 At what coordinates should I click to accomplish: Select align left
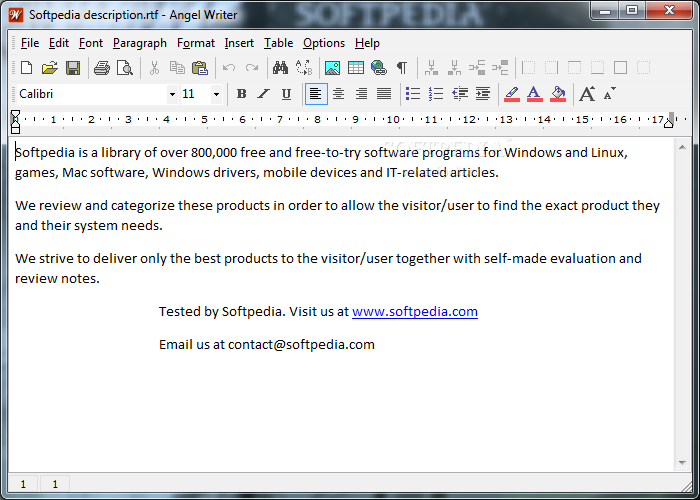tap(316, 94)
